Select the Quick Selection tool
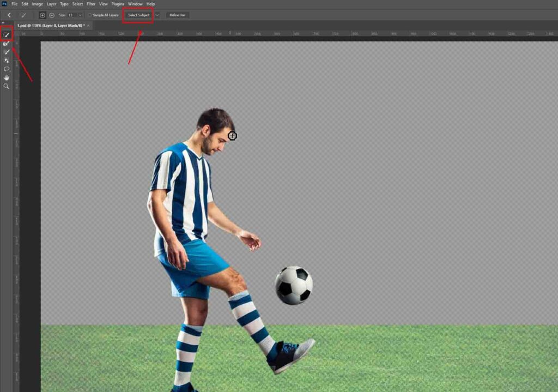558x392 pixels. (7, 34)
